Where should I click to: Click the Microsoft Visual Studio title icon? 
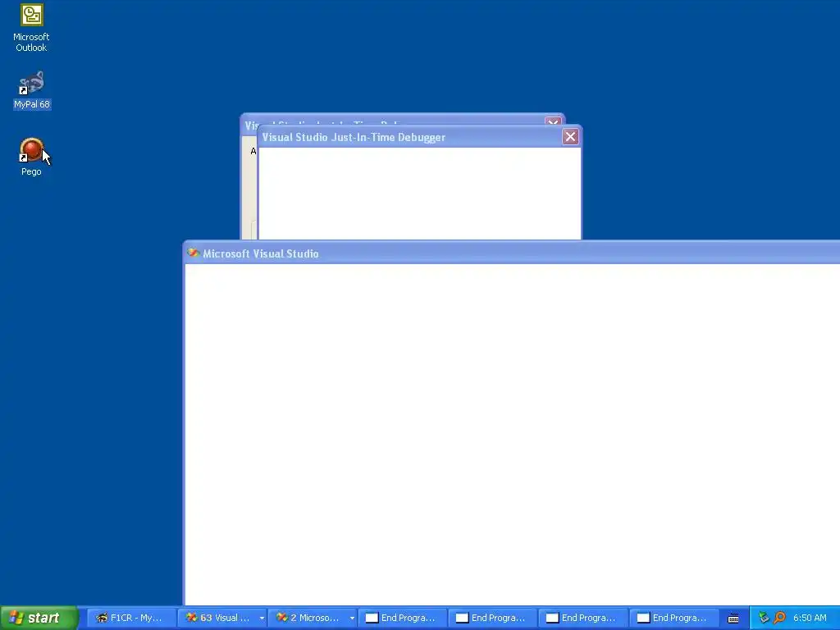coord(194,253)
